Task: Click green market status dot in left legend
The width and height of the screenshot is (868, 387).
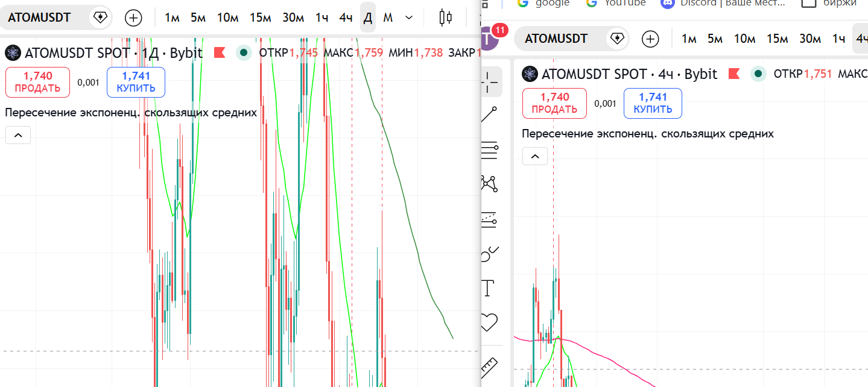Action: (244, 53)
